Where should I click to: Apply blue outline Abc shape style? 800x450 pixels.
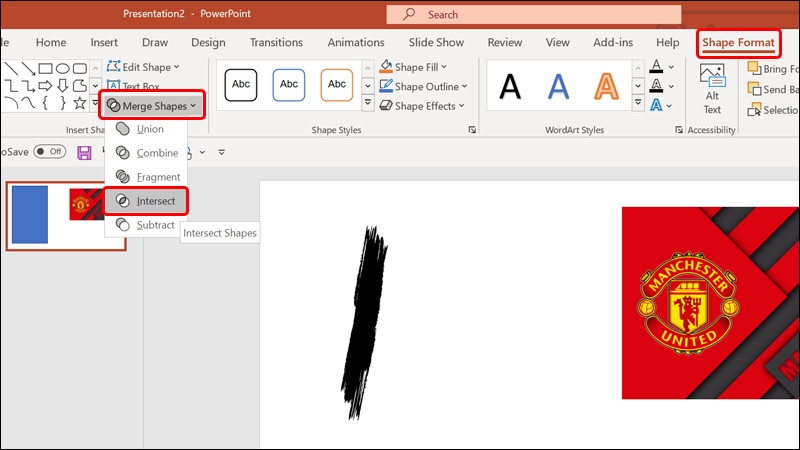[x=289, y=85]
